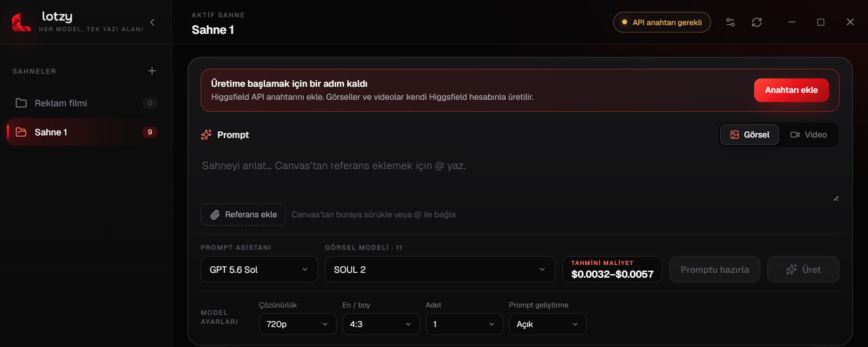
Task: Switch to the Görsel mode tab
Action: (750, 134)
